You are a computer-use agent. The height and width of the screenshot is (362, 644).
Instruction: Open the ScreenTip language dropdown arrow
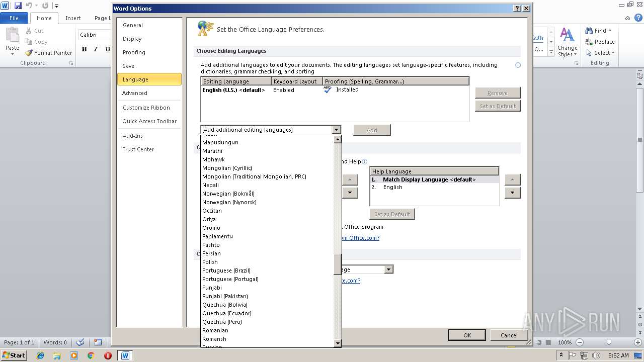click(x=388, y=269)
